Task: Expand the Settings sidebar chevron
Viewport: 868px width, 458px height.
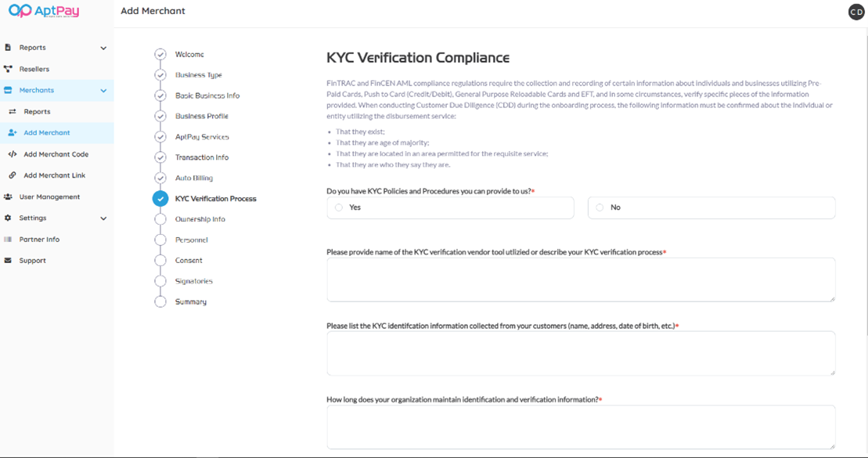Action: point(103,218)
